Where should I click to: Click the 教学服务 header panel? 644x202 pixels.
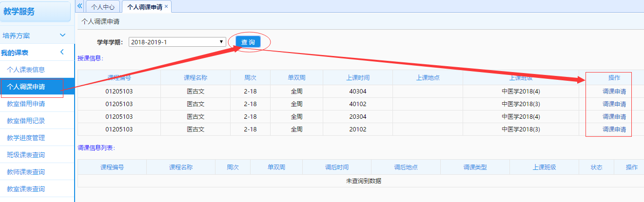pyautogui.click(x=37, y=12)
